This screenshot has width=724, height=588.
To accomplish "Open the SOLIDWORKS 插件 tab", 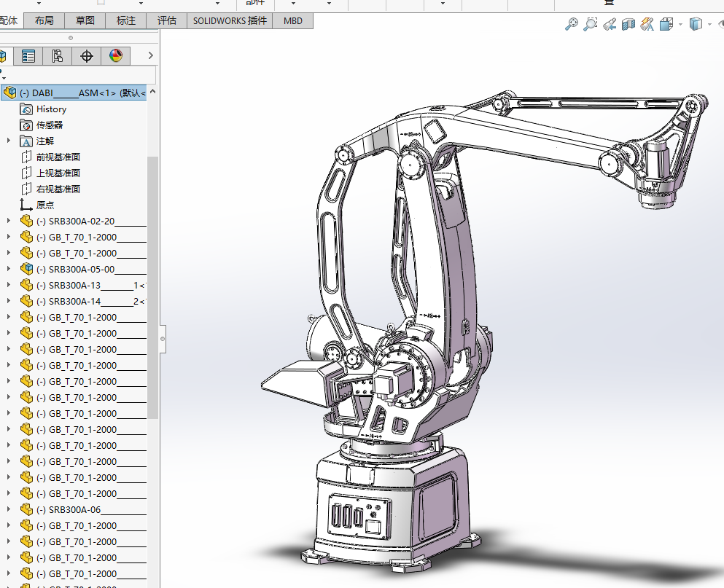I will (230, 20).
